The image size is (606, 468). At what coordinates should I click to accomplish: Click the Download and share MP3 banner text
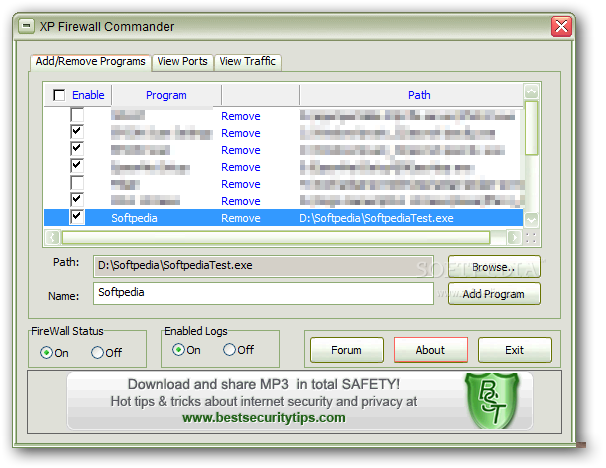click(264, 384)
